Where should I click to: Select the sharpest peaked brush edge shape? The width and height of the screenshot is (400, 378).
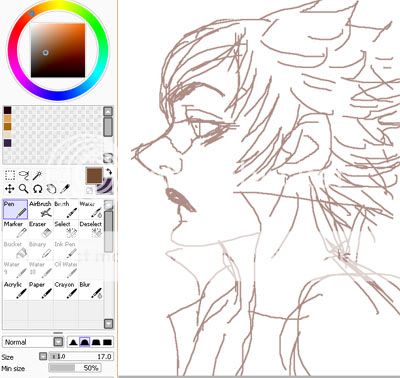[x=73, y=342]
